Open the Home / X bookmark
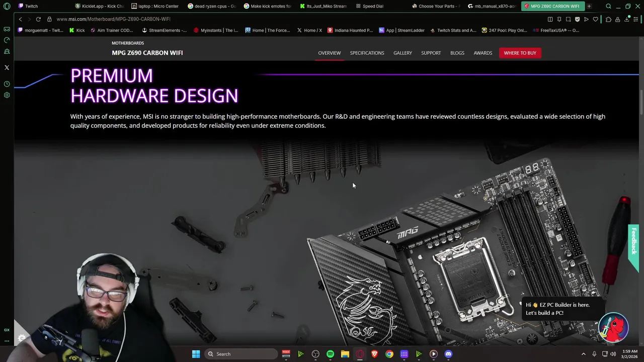 click(309, 30)
